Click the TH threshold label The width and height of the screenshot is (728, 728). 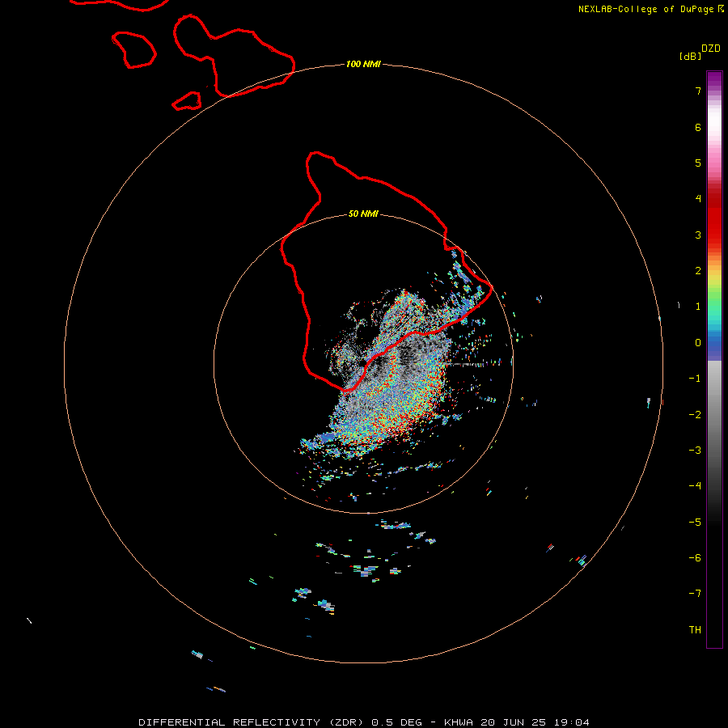(695, 630)
